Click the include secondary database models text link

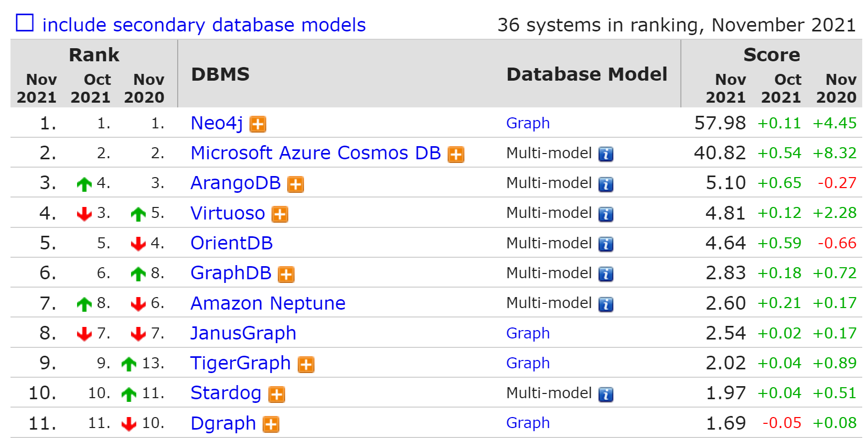[x=204, y=25]
